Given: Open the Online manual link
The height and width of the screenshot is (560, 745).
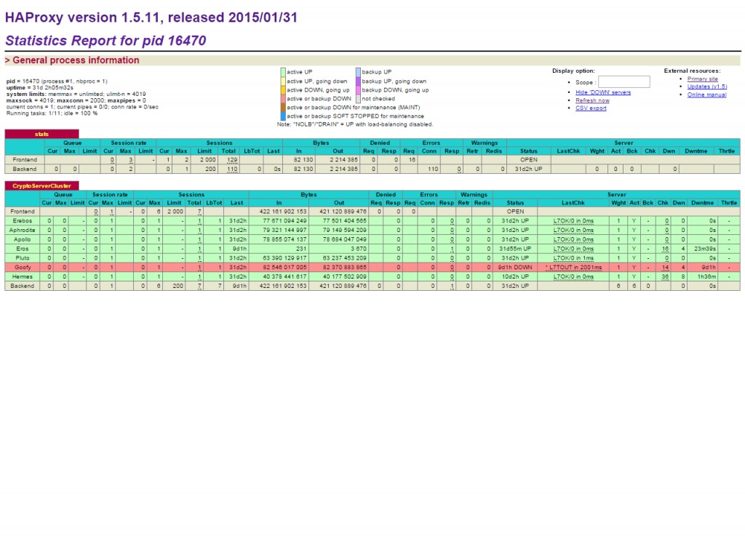Looking at the screenshot, I should pyautogui.click(x=706, y=95).
